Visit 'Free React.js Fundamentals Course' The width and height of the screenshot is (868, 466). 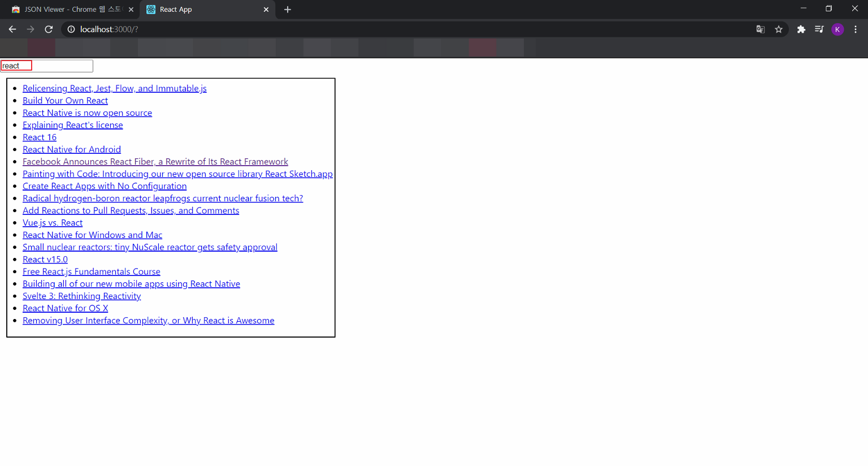(x=92, y=271)
